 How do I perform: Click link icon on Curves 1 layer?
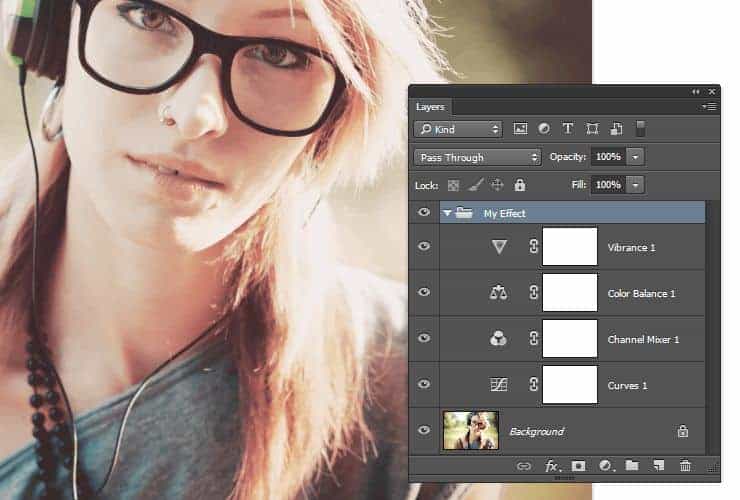(533, 384)
